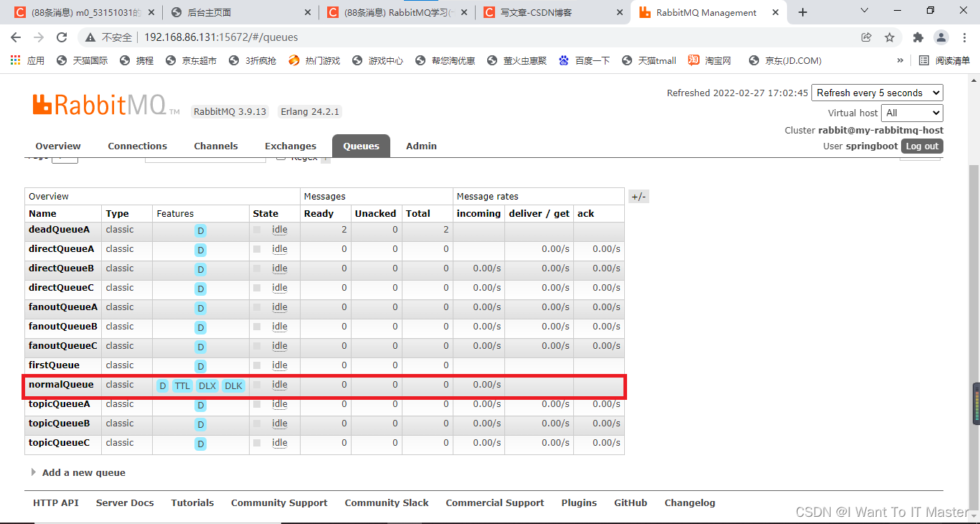Click the DLK badge on normalQueue

233,386
